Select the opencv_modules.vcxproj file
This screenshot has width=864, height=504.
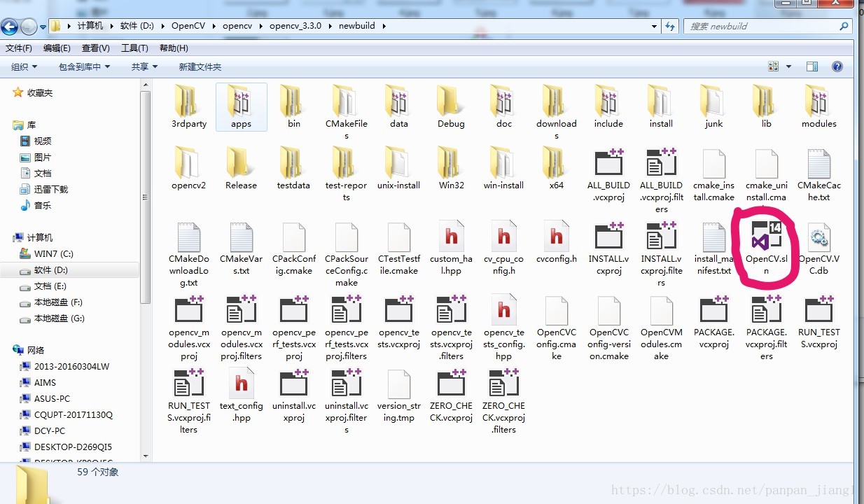(x=189, y=328)
